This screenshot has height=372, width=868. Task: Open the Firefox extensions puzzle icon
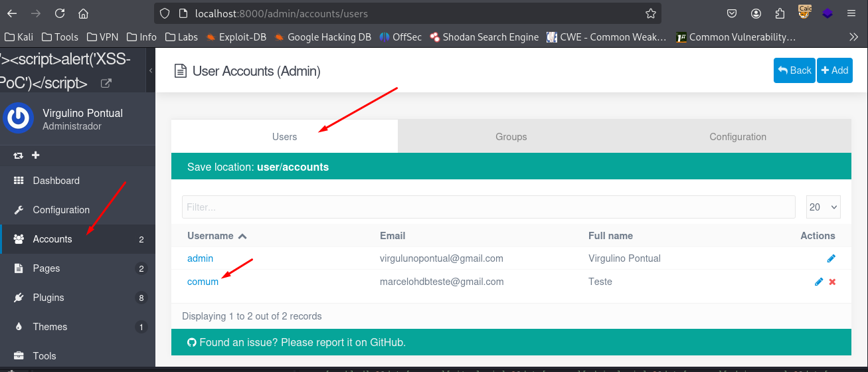click(780, 13)
